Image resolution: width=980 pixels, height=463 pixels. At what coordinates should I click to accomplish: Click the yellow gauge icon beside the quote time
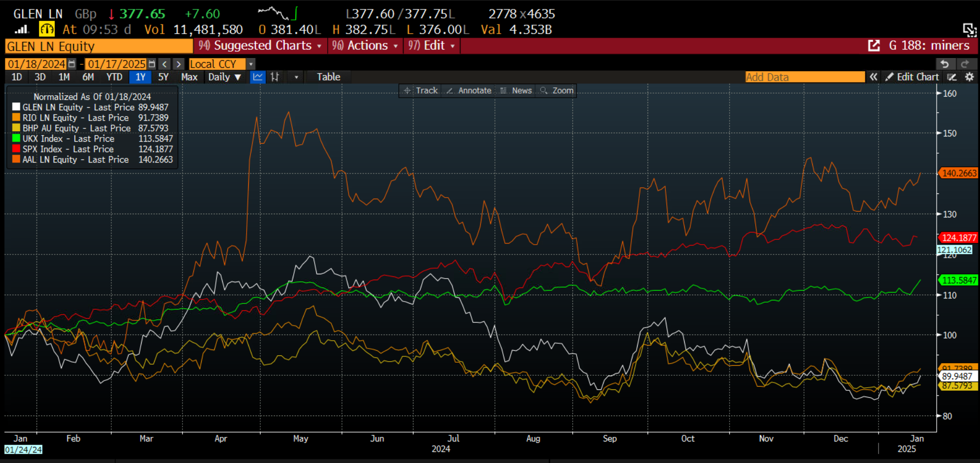pyautogui.click(x=47, y=29)
